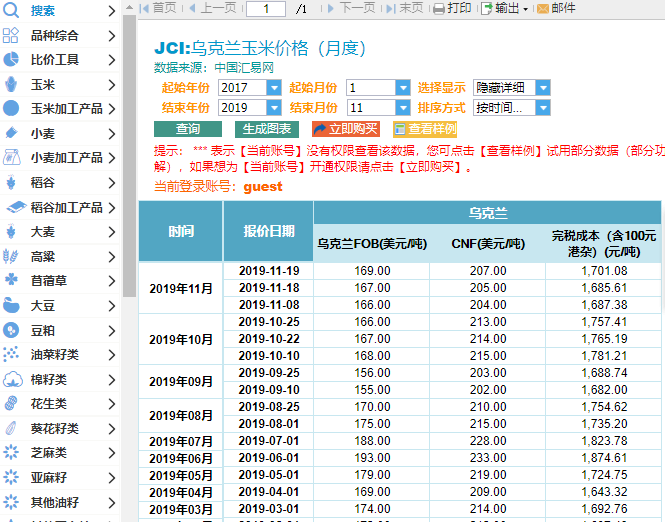Open the 选择显示 dropdown

click(543, 88)
